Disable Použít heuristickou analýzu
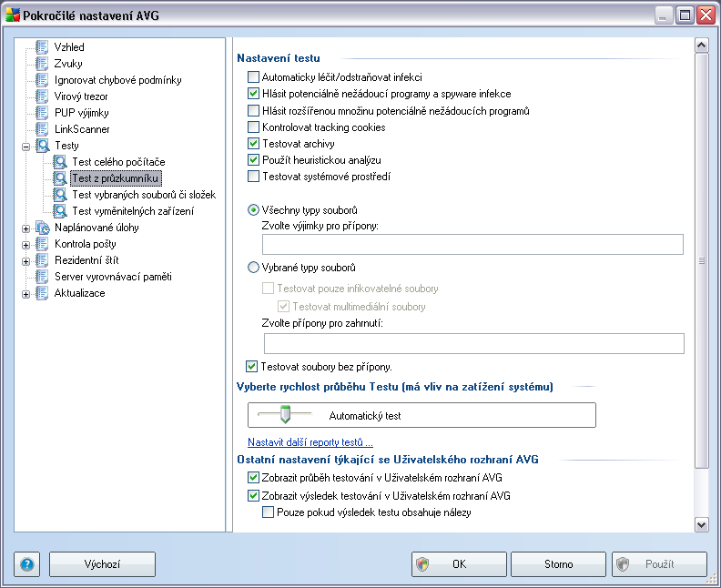The image size is (721, 588). coord(253,160)
